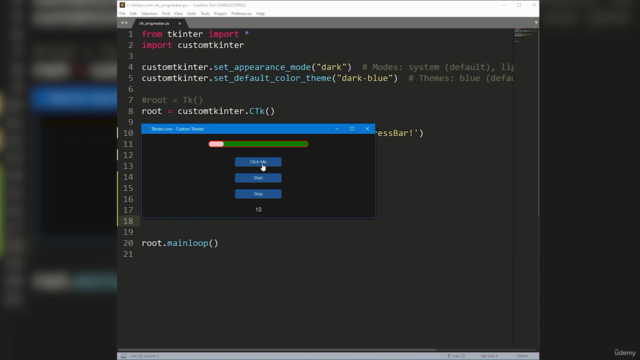Image resolution: width=640 pixels, height=360 pixels.
Task: Minimize the Sublime Text window
Action: [x=504, y=5]
